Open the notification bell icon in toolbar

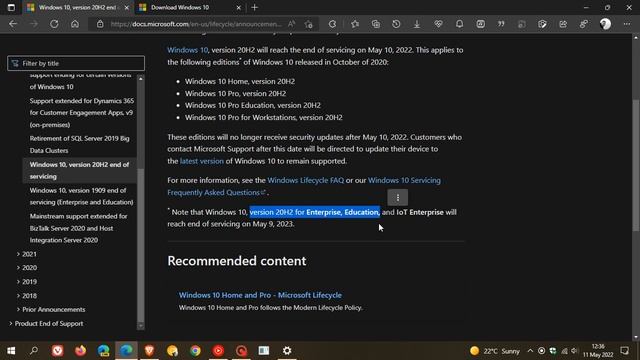459,24
